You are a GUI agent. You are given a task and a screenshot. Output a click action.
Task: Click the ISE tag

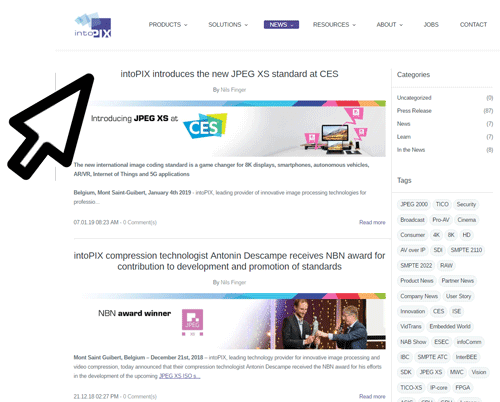point(456,311)
